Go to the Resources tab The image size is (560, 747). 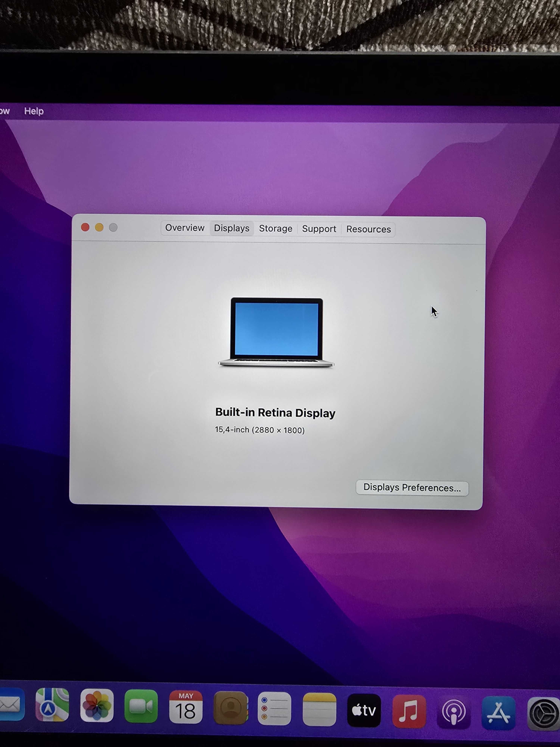(x=368, y=229)
